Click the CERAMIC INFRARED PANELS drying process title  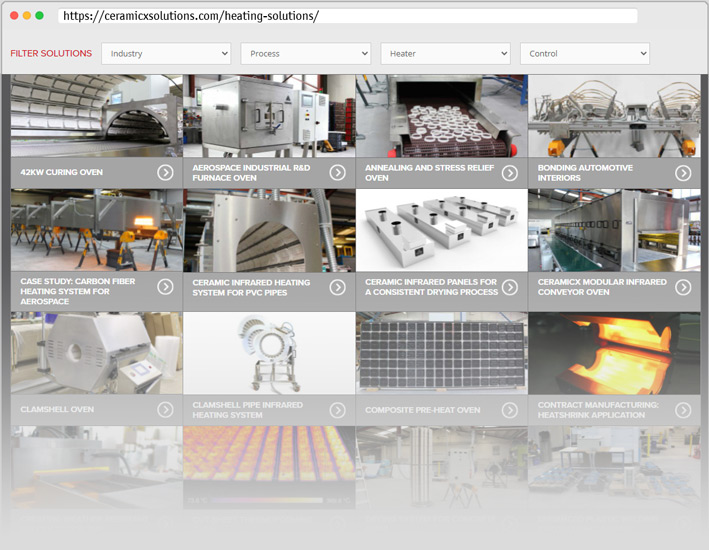point(431,287)
